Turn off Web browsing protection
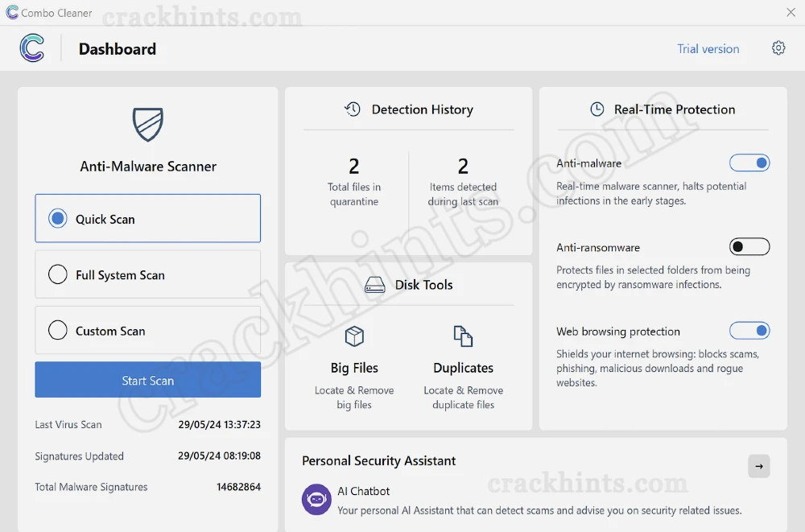 (749, 330)
